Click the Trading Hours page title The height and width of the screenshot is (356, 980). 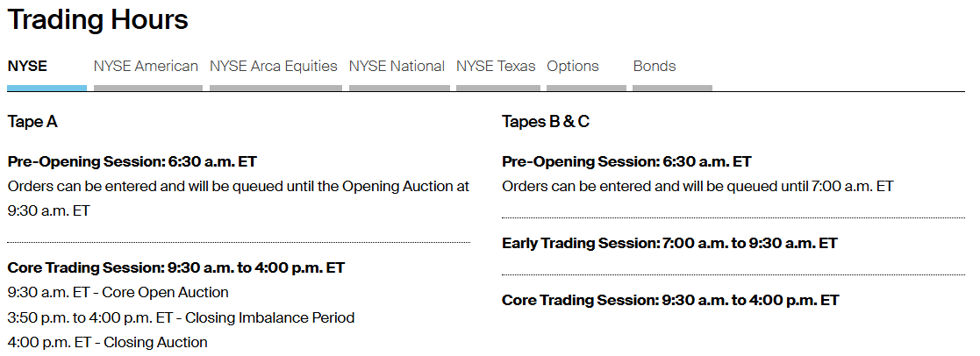tap(97, 20)
